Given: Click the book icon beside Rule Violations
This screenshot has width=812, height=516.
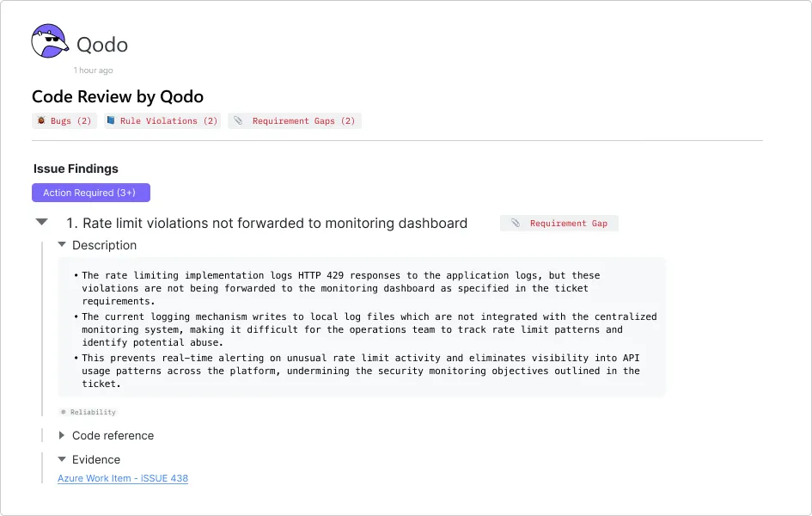Looking at the screenshot, I should click(x=111, y=121).
